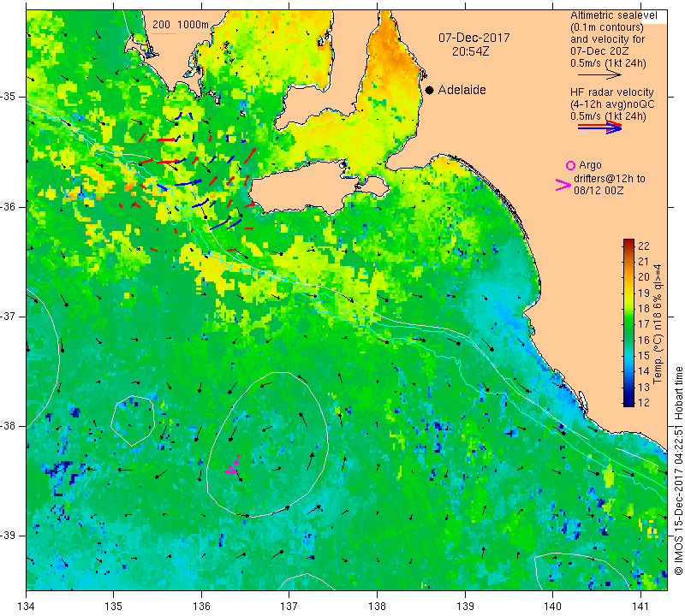Click the color bar label 12
The image size is (685, 616).
coord(644,402)
